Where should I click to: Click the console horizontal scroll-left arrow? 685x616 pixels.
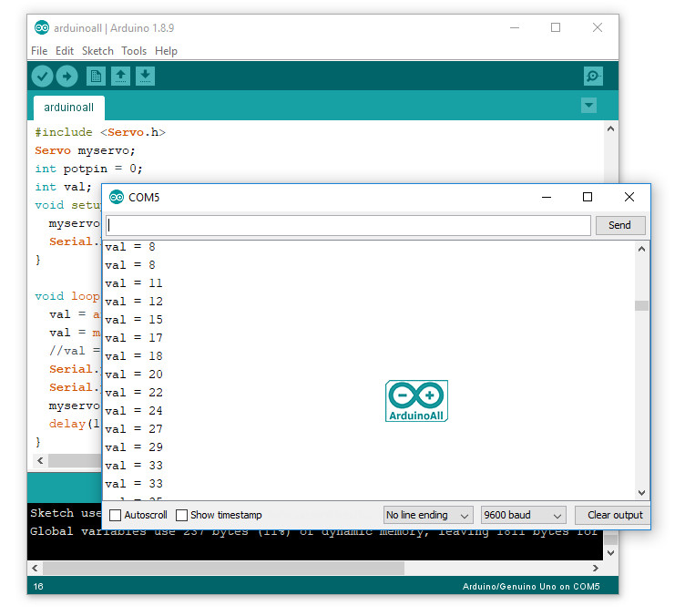35,568
